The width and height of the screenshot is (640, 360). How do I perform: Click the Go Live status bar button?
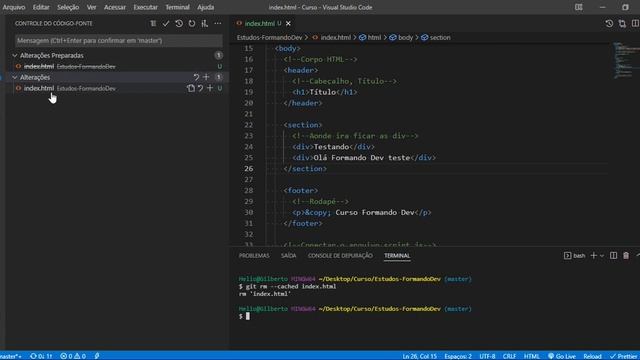pyautogui.click(x=562, y=356)
